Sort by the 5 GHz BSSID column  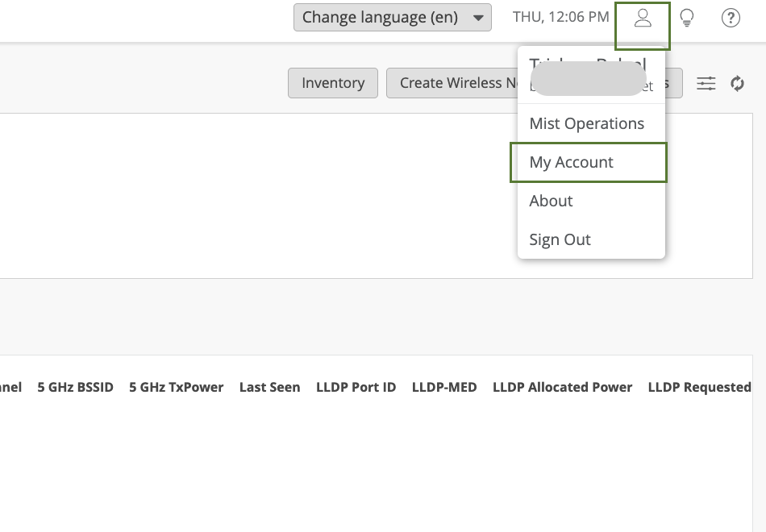pyautogui.click(x=76, y=387)
